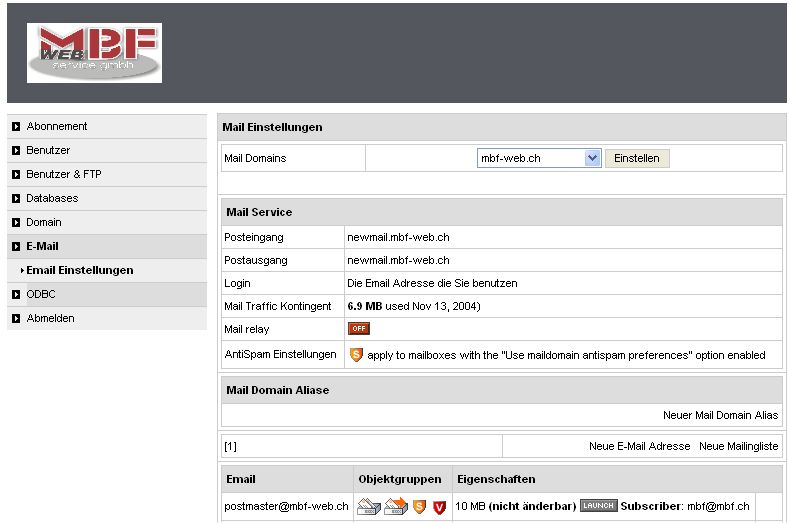Click the Neue E-Mail Adresse link

[639, 446]
